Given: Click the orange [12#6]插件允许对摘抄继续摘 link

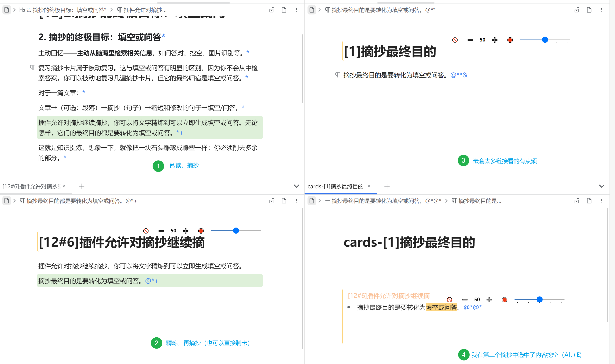Looking at the screenshot, I should 389,296.
